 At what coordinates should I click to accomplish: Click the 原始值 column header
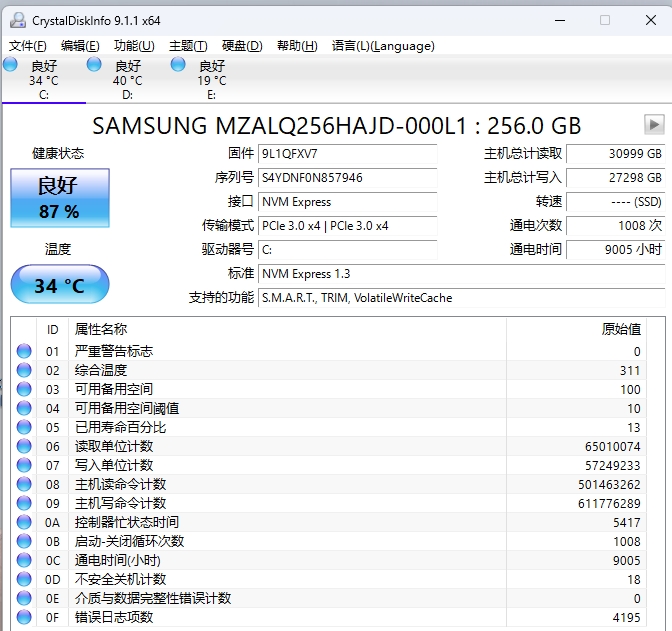(x=621, y=329)
